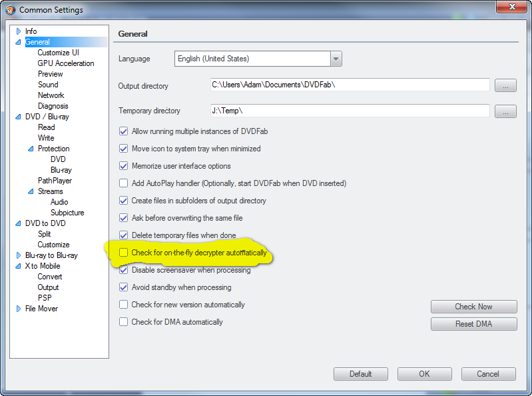
Task: Uncheck Delete temporary files when done
Action: pyautogui.click(x=123, y=235)
